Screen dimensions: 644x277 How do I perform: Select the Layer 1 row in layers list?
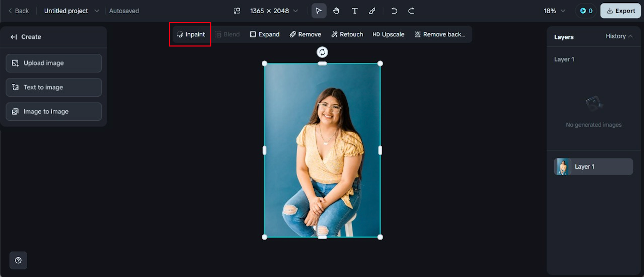coord(593,167)
